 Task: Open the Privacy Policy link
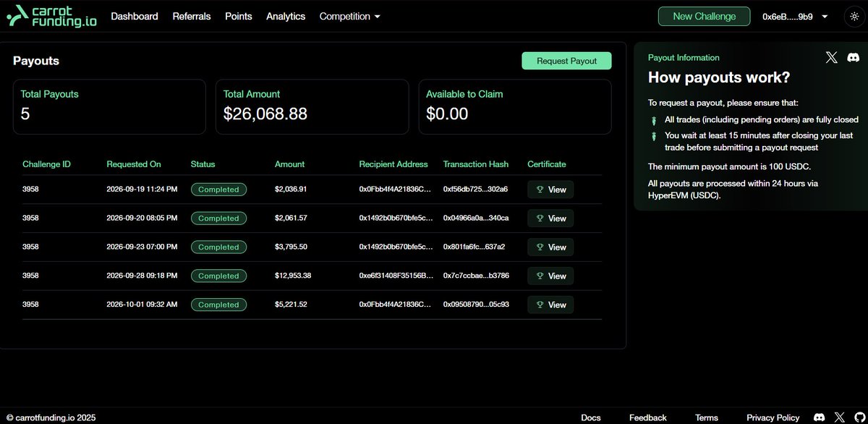[773, 417]
